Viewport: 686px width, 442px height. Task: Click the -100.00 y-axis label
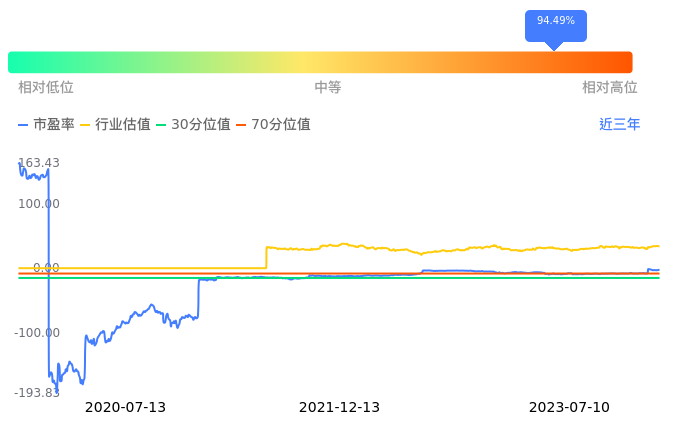pos(37,333)
